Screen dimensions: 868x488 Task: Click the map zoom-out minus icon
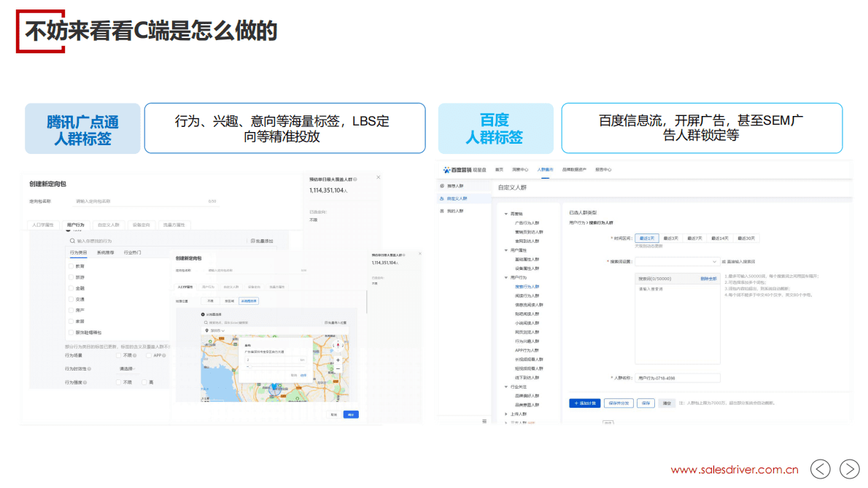click(x=338, y=368)
